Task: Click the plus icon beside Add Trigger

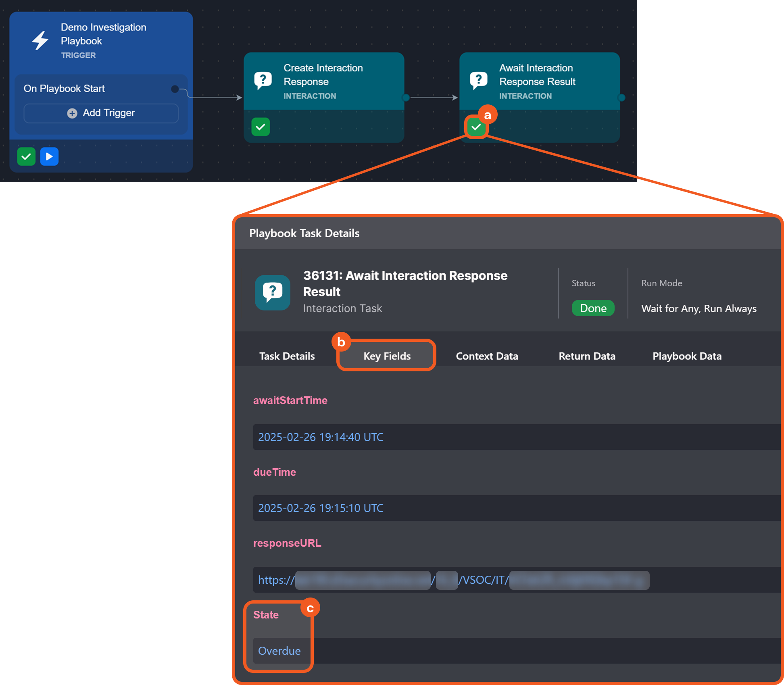Action: coord(72,113)
